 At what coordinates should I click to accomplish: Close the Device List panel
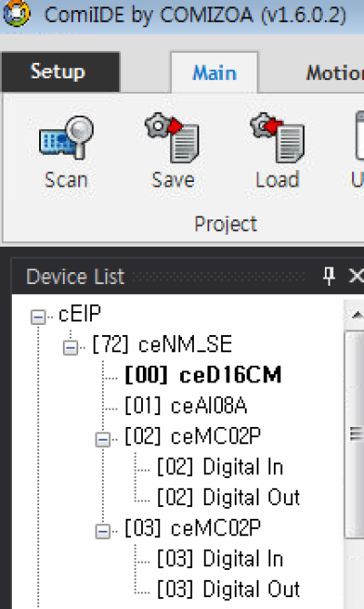click(x=356, y=276)
